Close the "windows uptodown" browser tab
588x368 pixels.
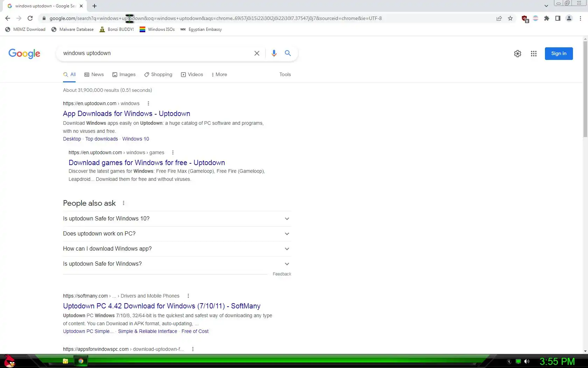pyautogui.click(x=81, y=6)
